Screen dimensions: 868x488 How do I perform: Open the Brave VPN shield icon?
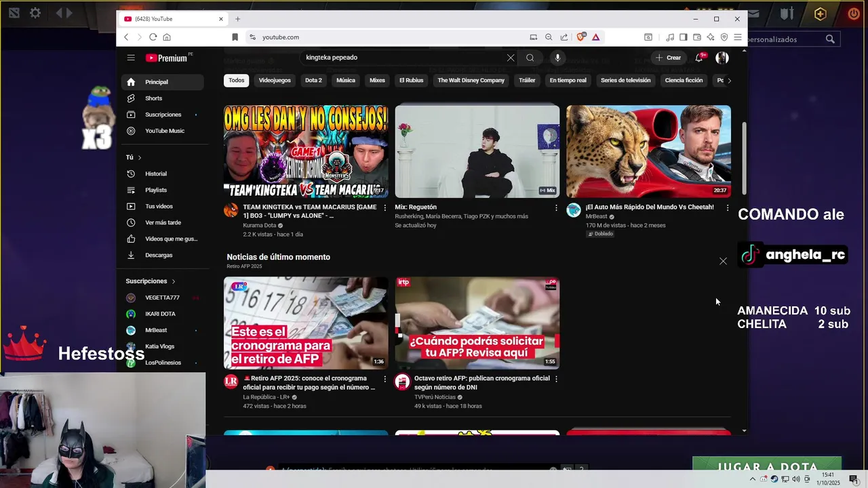724,37
